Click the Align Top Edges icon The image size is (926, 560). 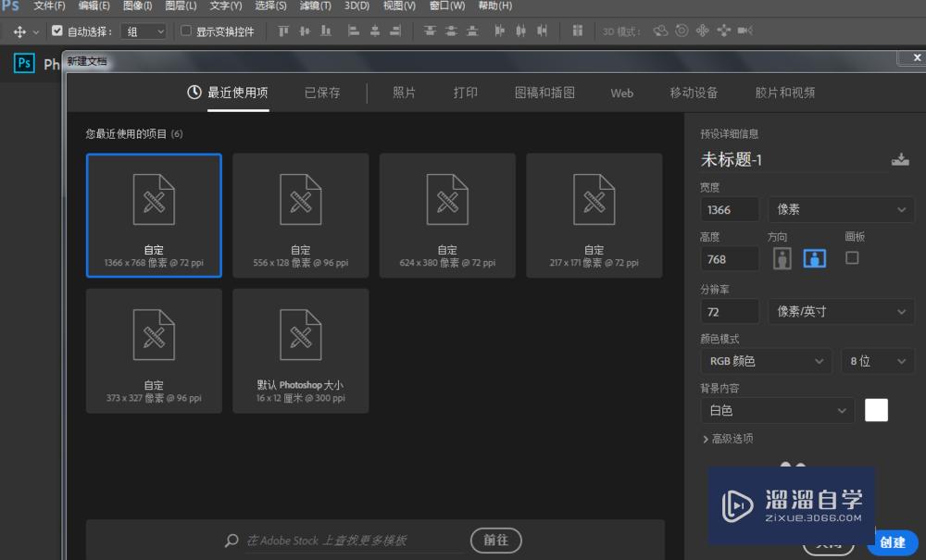coord(283,31)
